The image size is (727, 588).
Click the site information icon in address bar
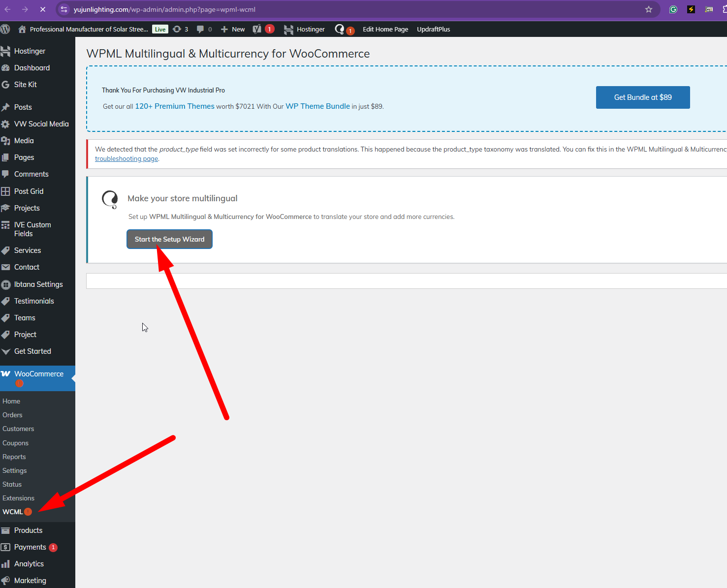[64, 9]
